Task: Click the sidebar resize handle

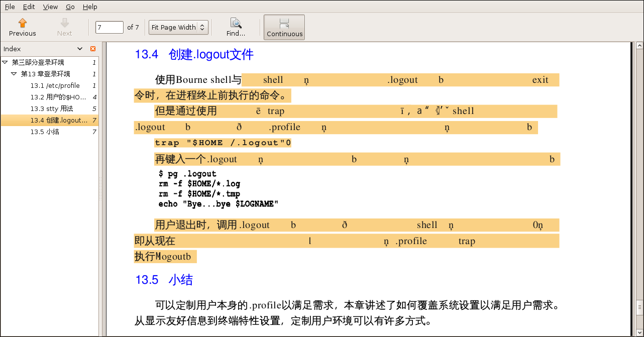Action: (x=100, y=189)
